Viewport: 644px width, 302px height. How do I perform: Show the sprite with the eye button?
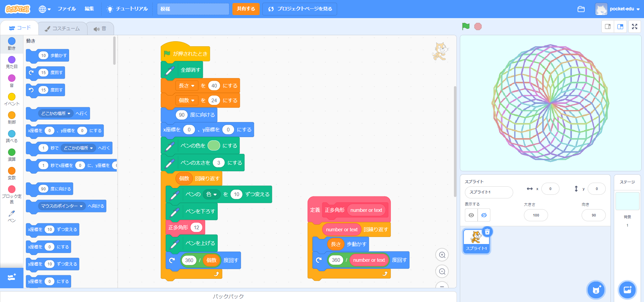[471, 215]
